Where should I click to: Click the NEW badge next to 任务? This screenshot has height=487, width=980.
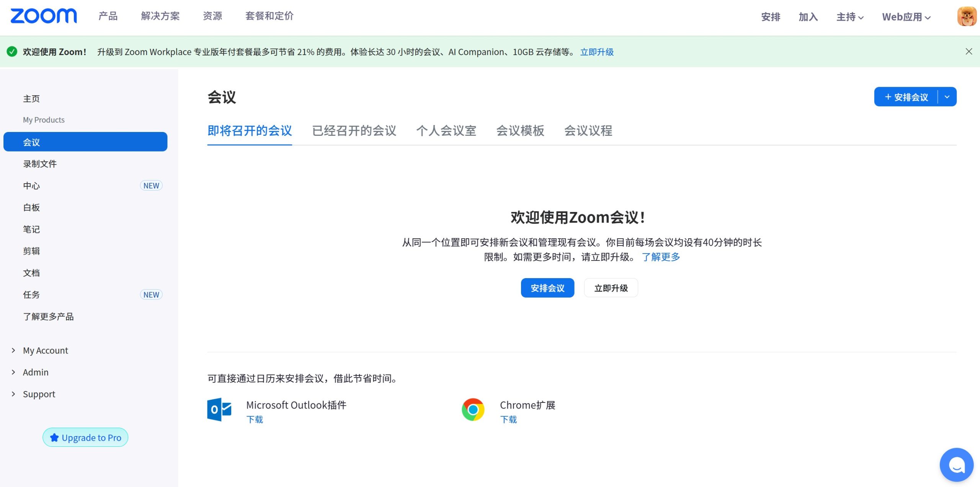[151, 295]
